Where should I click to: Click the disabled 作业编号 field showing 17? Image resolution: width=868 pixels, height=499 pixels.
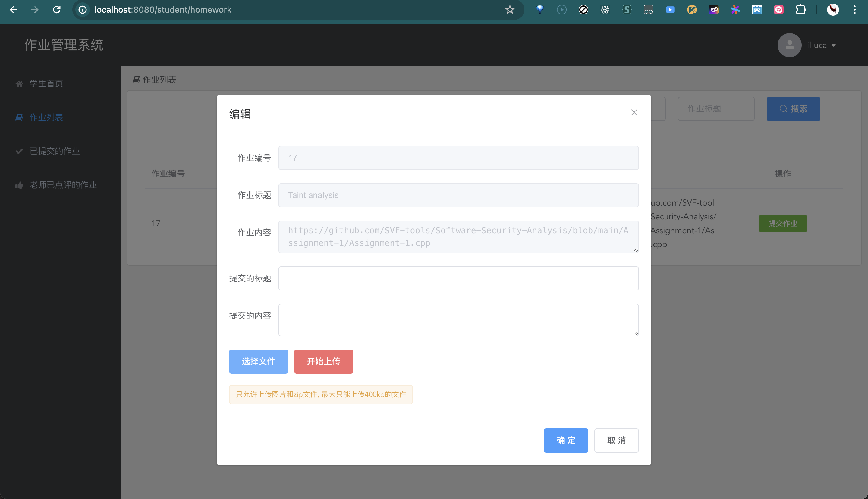point(458,158)
